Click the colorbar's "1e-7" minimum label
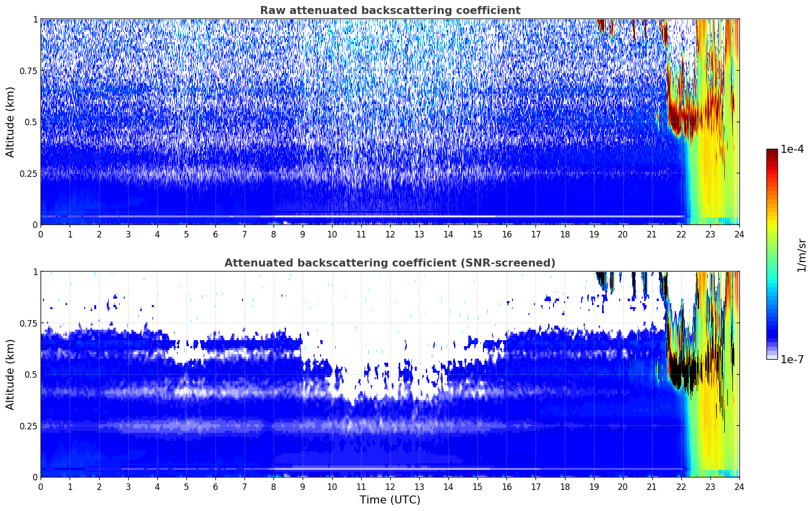812x511 pixels. [792, 359]
